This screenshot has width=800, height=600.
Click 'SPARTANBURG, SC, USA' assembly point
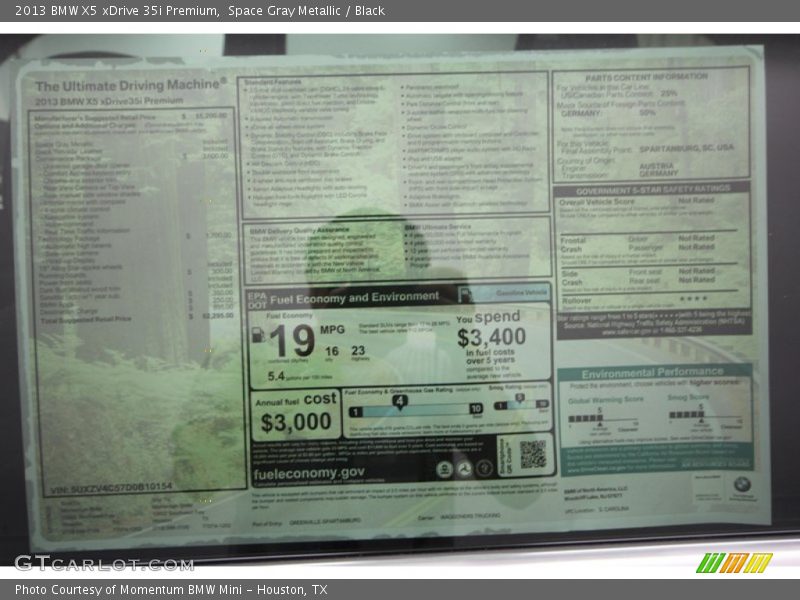click(x=686, y=148)
